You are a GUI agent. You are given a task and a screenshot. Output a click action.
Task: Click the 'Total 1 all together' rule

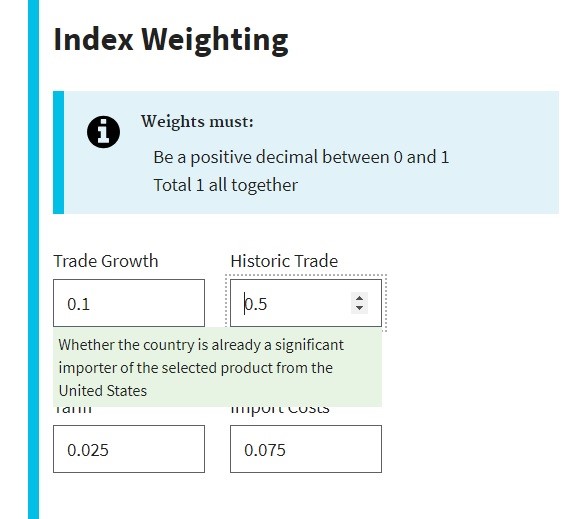[225, 185]
